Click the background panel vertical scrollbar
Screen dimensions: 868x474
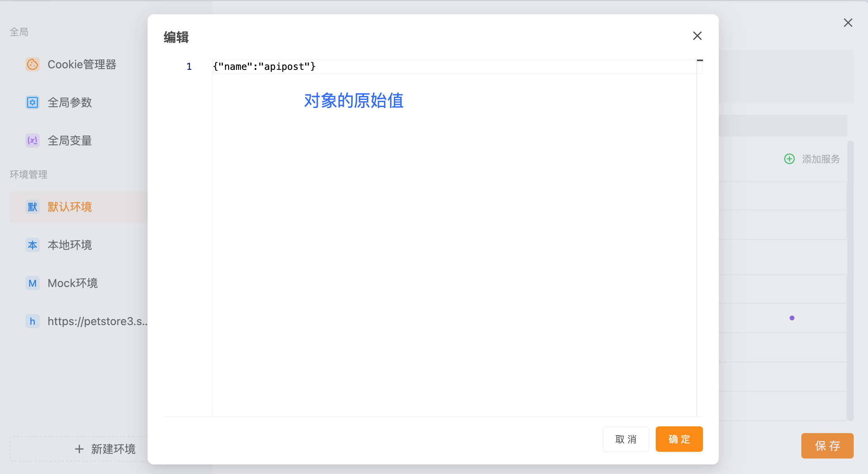pos(850,280)
